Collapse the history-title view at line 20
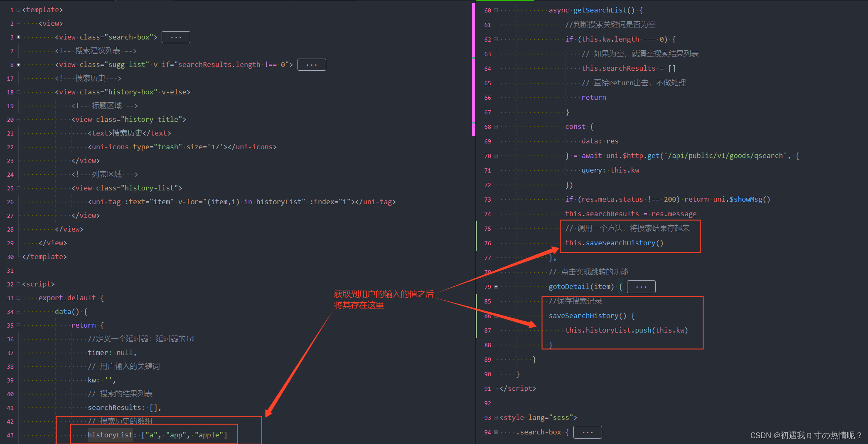Image resolution: width=868 pixels, height=444 pixels. [18, 119]
